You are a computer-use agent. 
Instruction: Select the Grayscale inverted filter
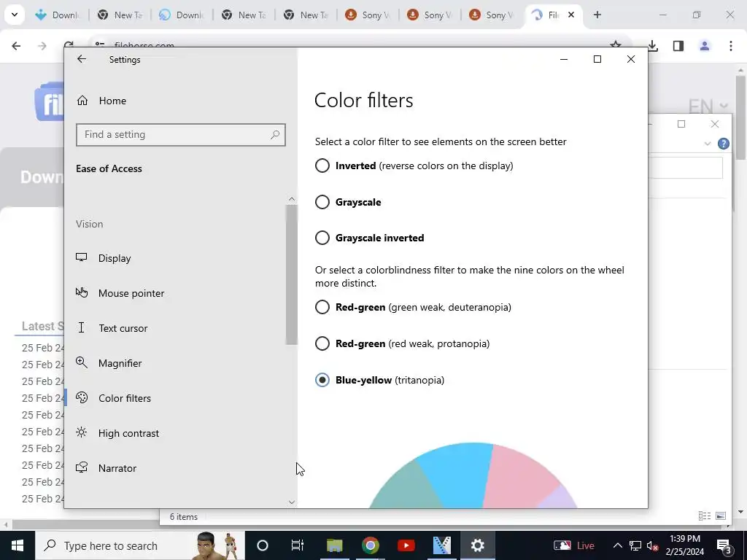point(322,238)
